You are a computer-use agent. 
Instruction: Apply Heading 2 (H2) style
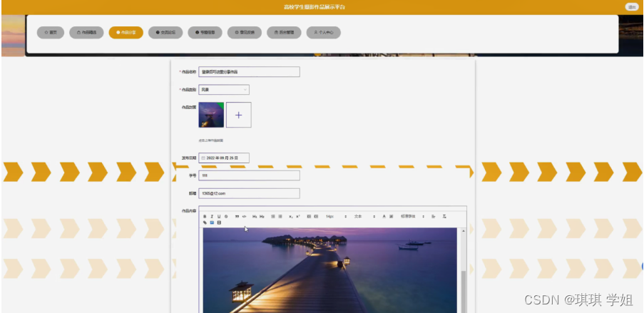tap(262, 217)
